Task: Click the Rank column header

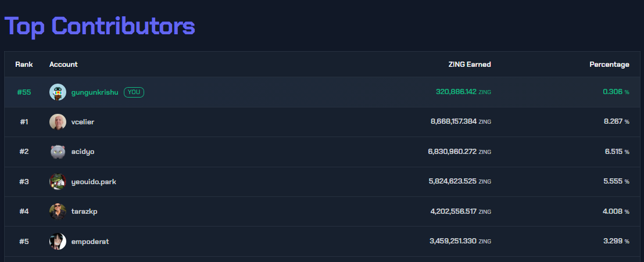Action: [24, 64]
